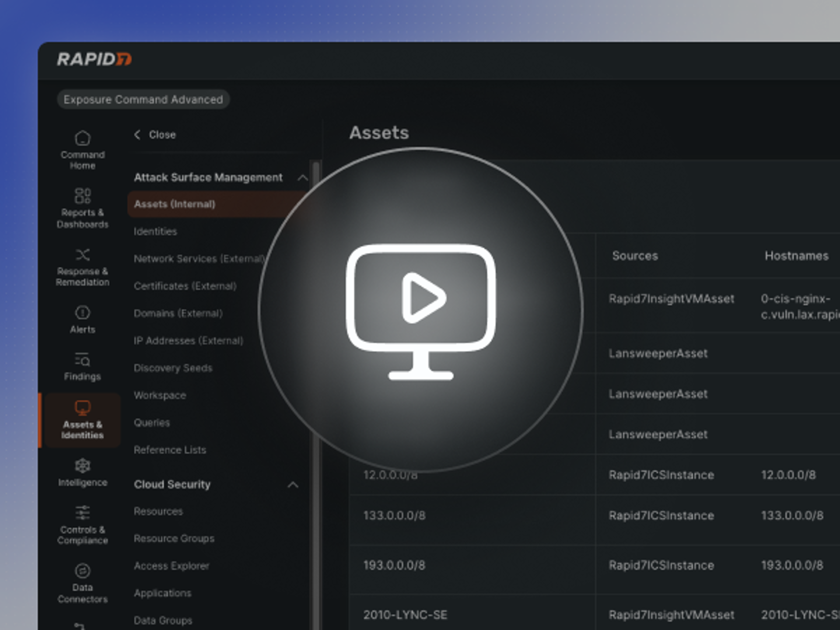Open Response & Remediation section
840x630 pixels.
(82, 267)
